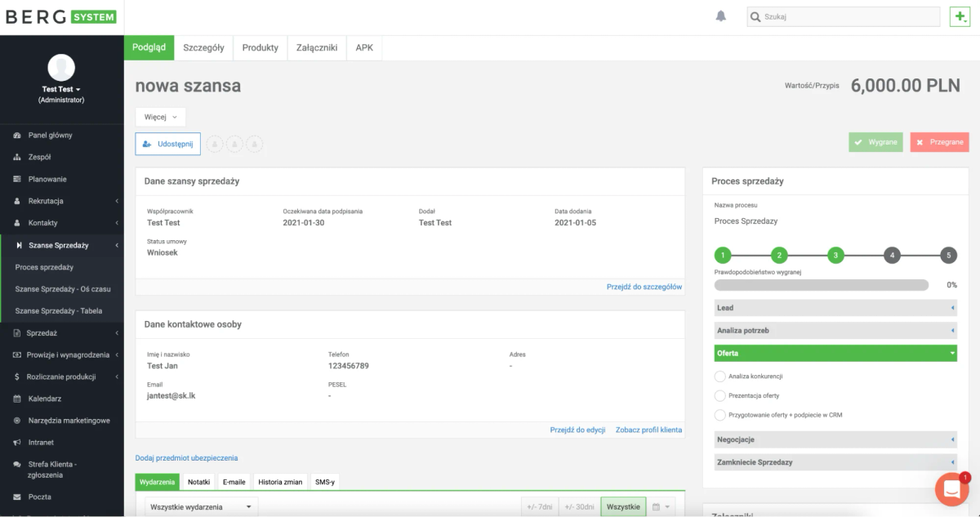
Task: Click the +/- 30dni range button
Action: click(x=580, y=507)
